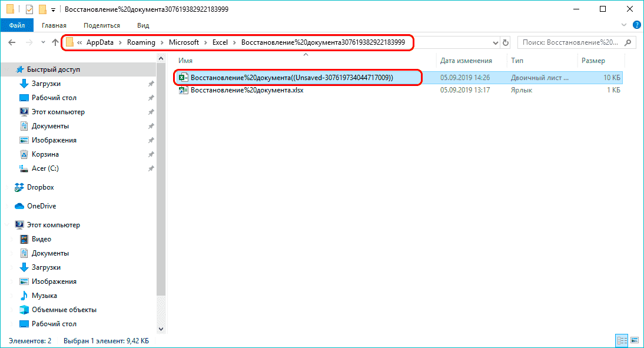This screenshot has width=644, height=348.
Task: Click the Back navigation arrow
Action: tap(12, 42)
